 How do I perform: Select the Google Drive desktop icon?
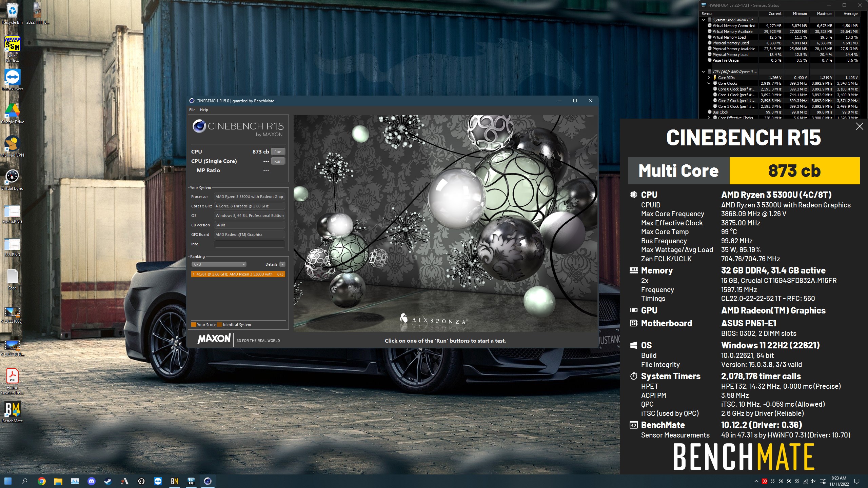[x=13, y=114]
